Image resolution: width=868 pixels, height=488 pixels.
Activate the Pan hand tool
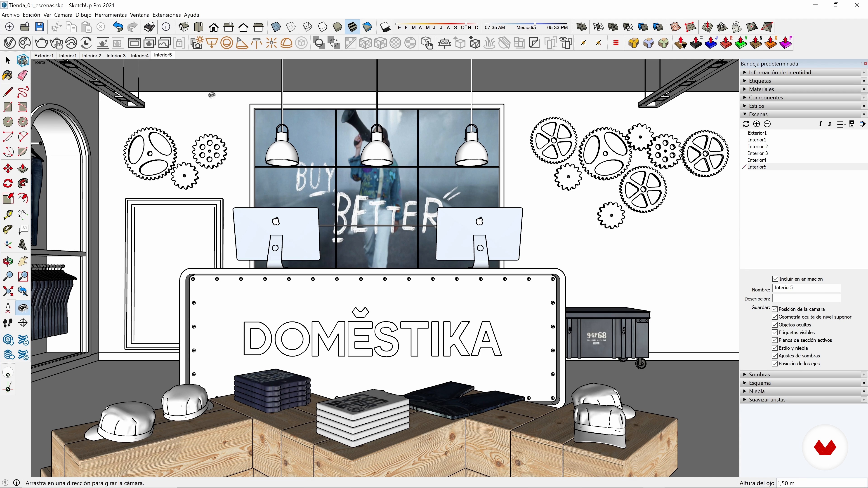coord(23,261)
